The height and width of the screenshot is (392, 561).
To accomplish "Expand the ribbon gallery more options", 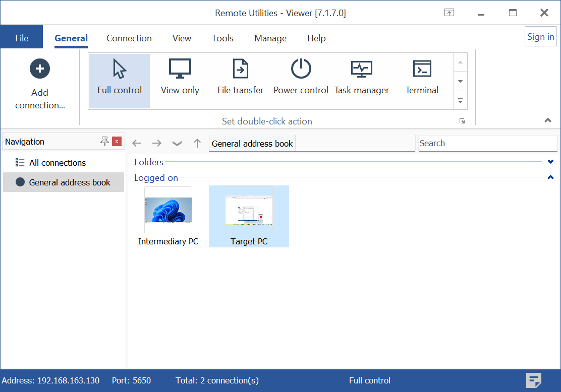I will point(460,101).
